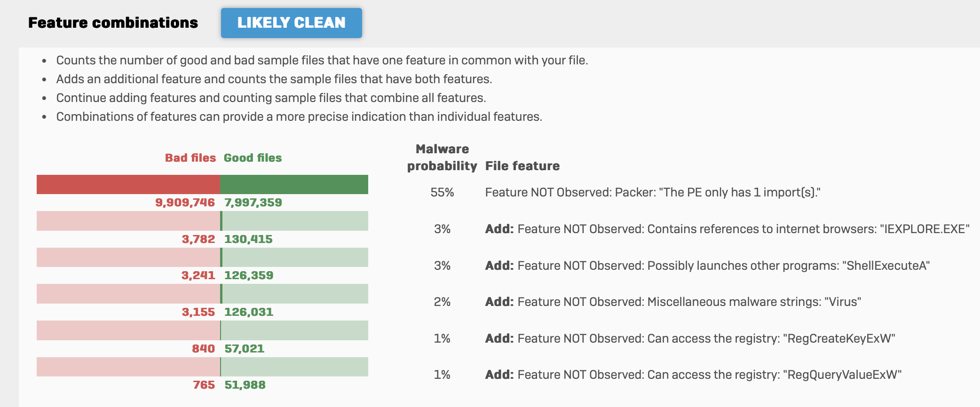
Task: Click the solid green good files bar
Action: coord(294,184)
